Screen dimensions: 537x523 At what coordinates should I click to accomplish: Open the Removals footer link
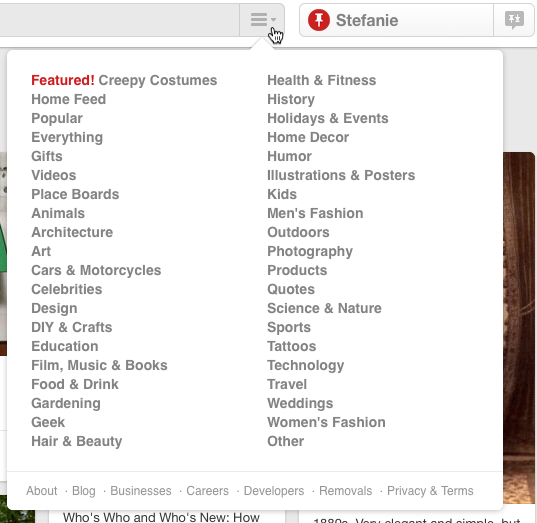point(345,491)
